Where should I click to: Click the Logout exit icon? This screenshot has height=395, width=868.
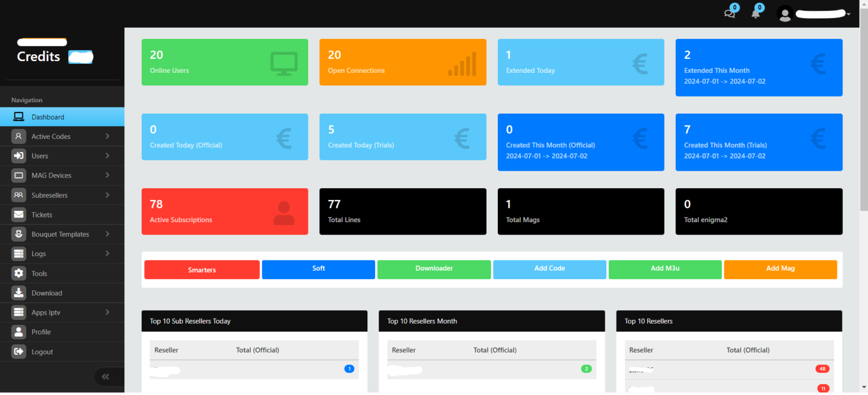(19, 351)
